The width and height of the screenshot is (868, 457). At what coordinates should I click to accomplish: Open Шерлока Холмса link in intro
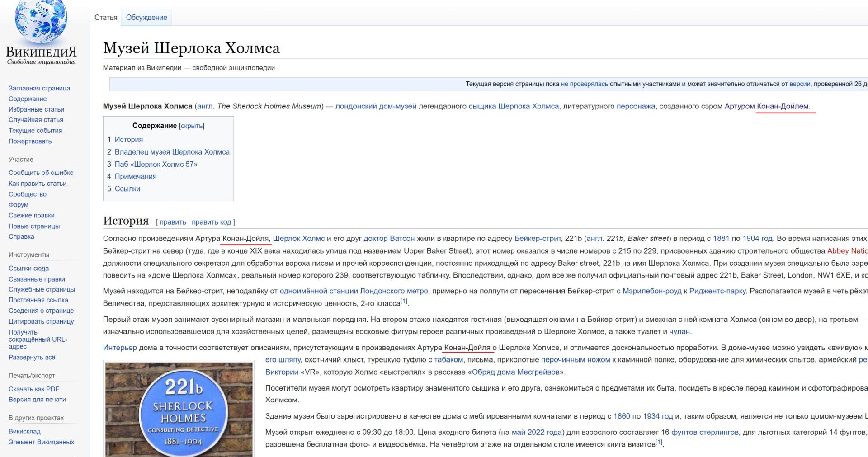coord(528,106)
